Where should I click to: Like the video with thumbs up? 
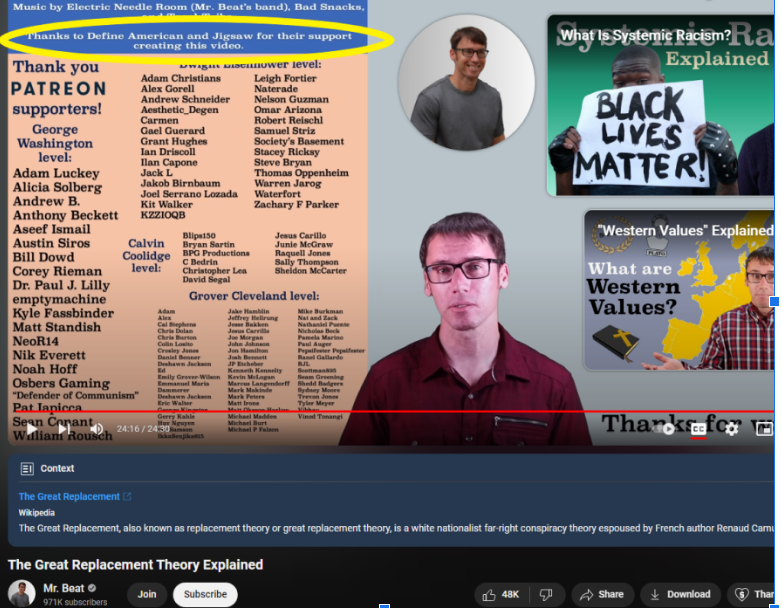[501, 594]
